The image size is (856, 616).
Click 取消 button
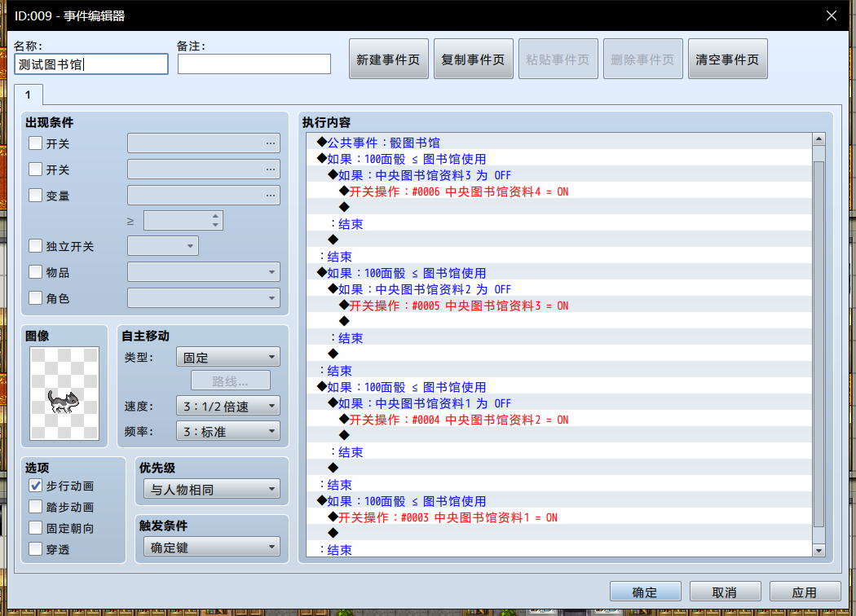[725, 592]
